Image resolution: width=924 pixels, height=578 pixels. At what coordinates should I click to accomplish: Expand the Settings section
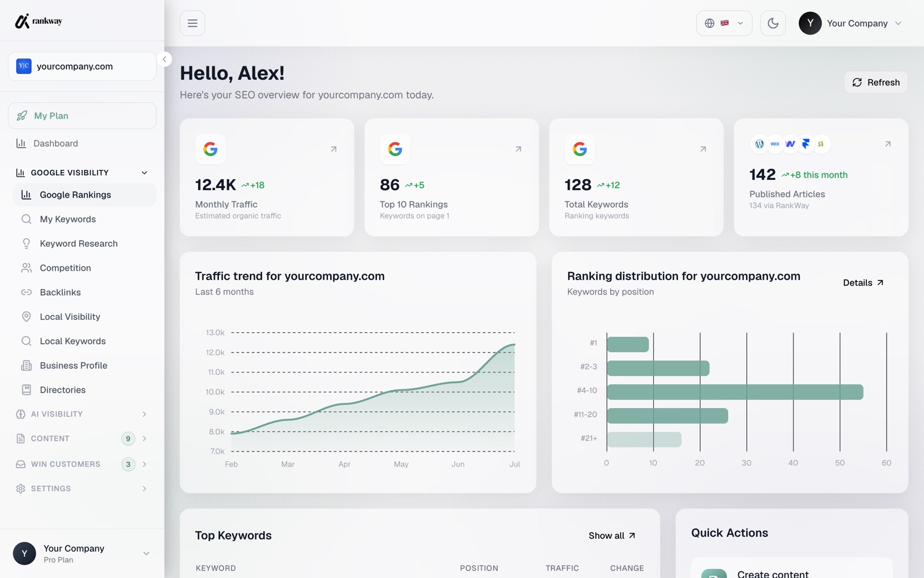click(82, 488)
